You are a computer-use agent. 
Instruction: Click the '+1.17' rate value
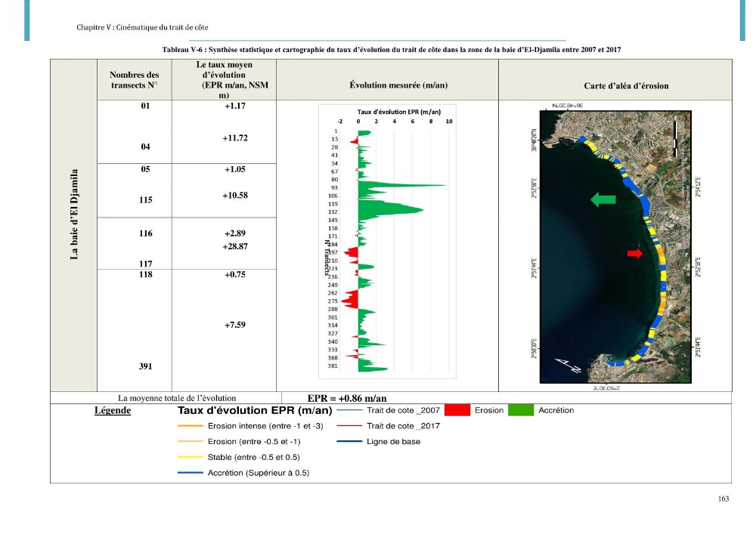pyautogui.click(x=235, y=106)
